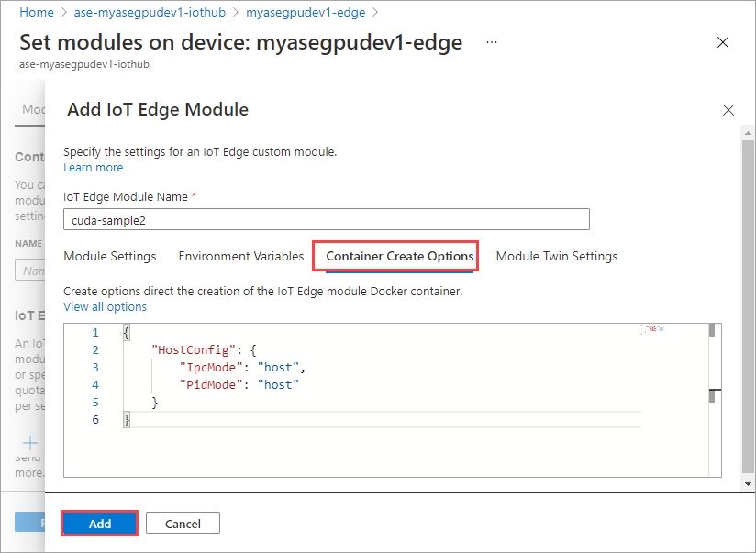Open ase-myasegpudev1-iothub from the breadcrumb
Viewport: 756px width, 553px height.
pos(149,13)
